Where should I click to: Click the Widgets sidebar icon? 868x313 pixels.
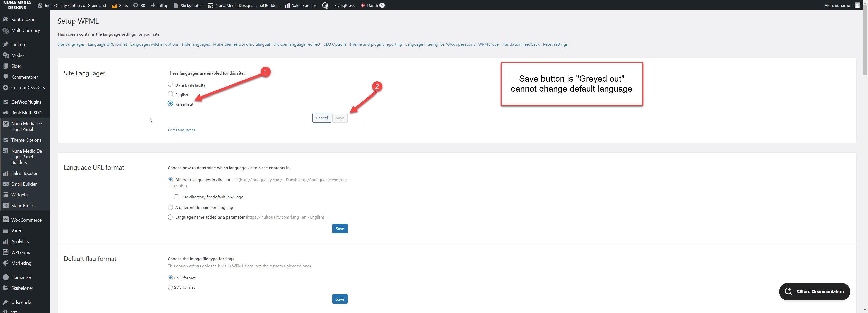point(6,195)
